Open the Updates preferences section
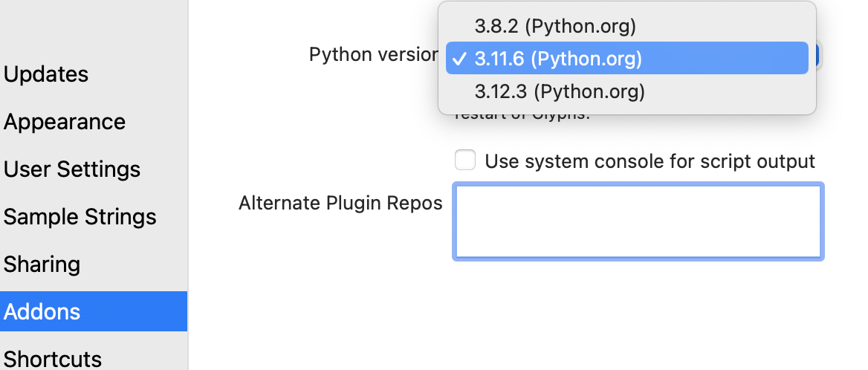868x370 pixels. point(46,74)
